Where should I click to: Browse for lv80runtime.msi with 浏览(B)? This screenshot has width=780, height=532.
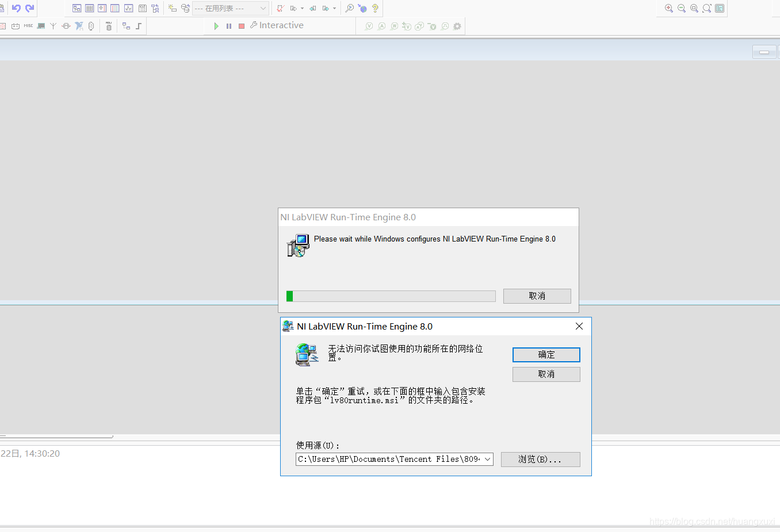click(x=540, y=459)
